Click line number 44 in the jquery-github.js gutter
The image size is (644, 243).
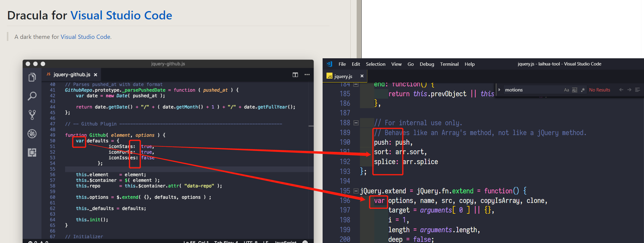tap(53, 107)
